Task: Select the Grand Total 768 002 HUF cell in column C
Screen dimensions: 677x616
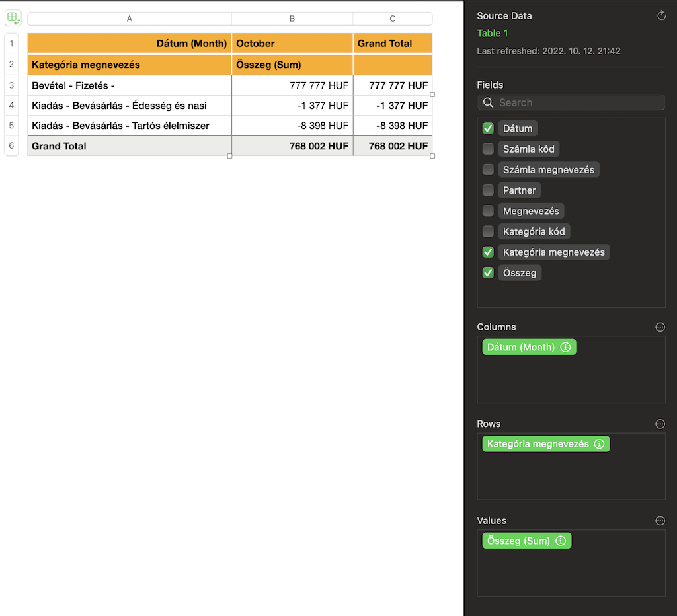Action: click(x=393, y=146)
